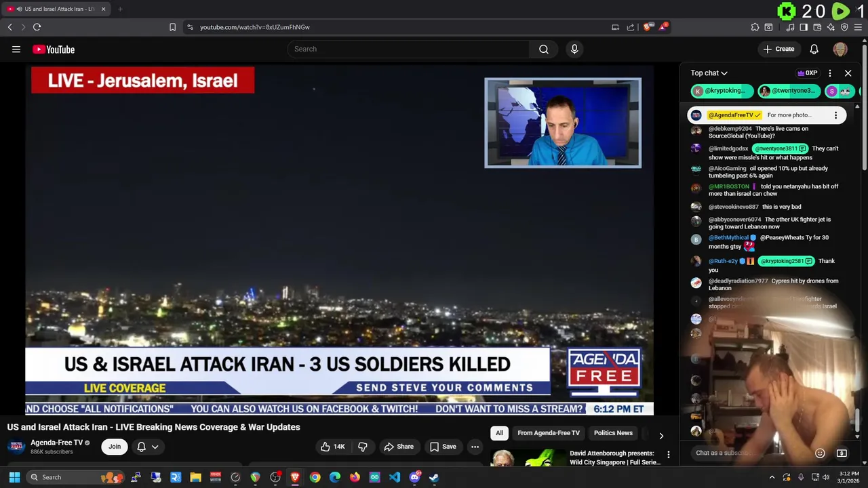Open the browser main menu
The image size is (868, 488).
point(858,27)
